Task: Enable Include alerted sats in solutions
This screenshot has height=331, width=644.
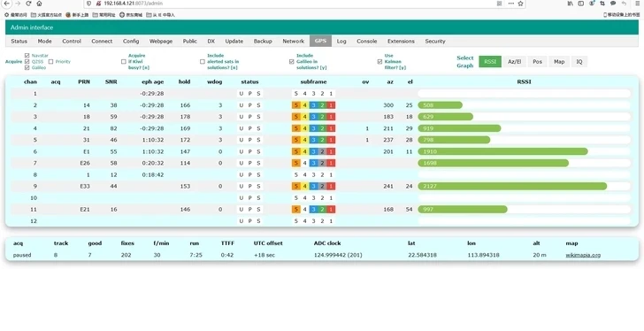Action: [x=202, y=62]
